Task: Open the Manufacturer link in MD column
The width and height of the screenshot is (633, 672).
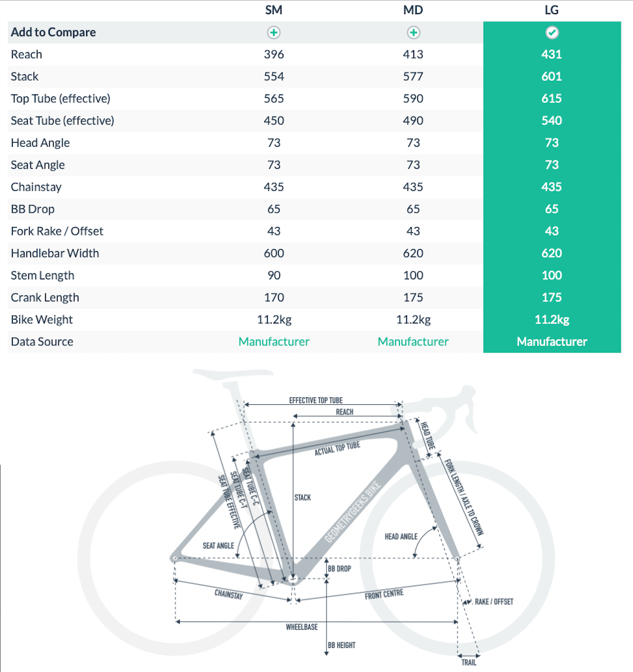Action: pyautogui.click(x=413, y=341)
